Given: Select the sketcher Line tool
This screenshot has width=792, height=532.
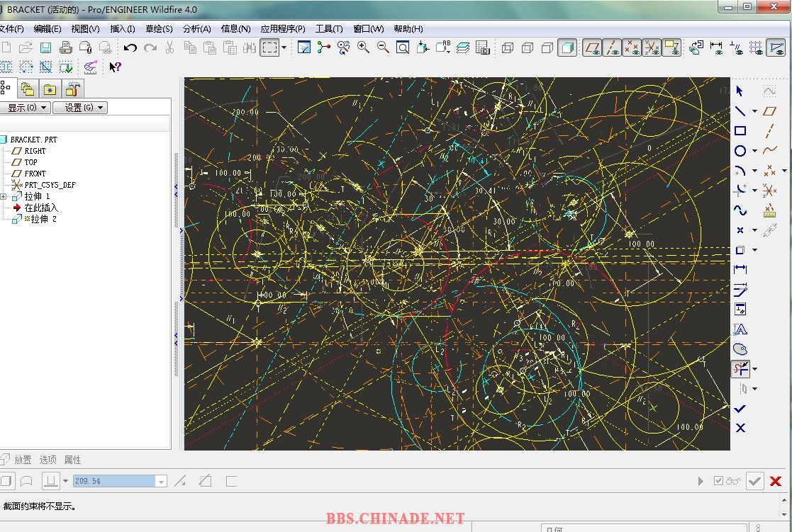Looking at the screenshot, I should (x=740, y=111).
